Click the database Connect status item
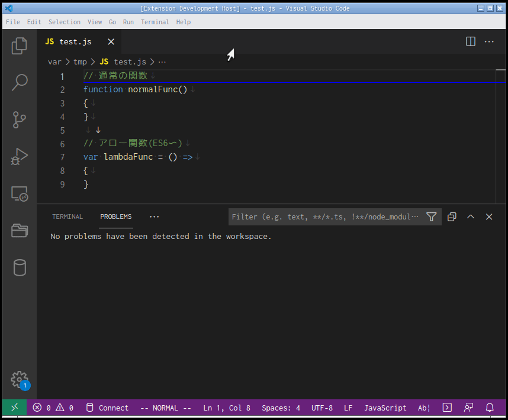Image resolution: width=508 pixels, height=420 pixels. 107,408
